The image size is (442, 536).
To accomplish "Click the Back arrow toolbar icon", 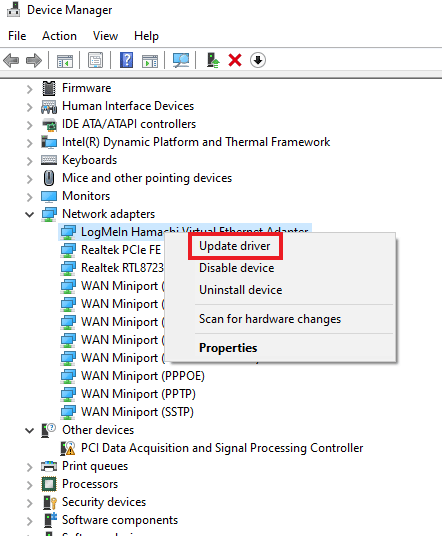I will click(x=11, y=61).
